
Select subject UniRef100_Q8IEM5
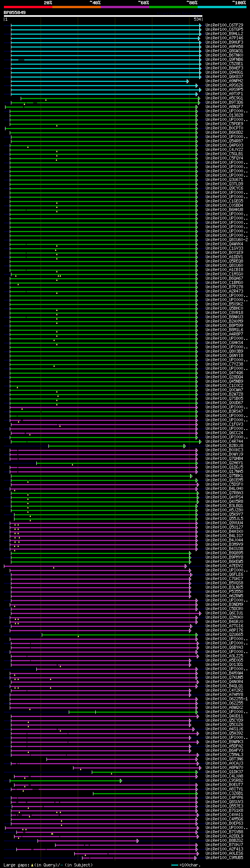click(224, 480)
